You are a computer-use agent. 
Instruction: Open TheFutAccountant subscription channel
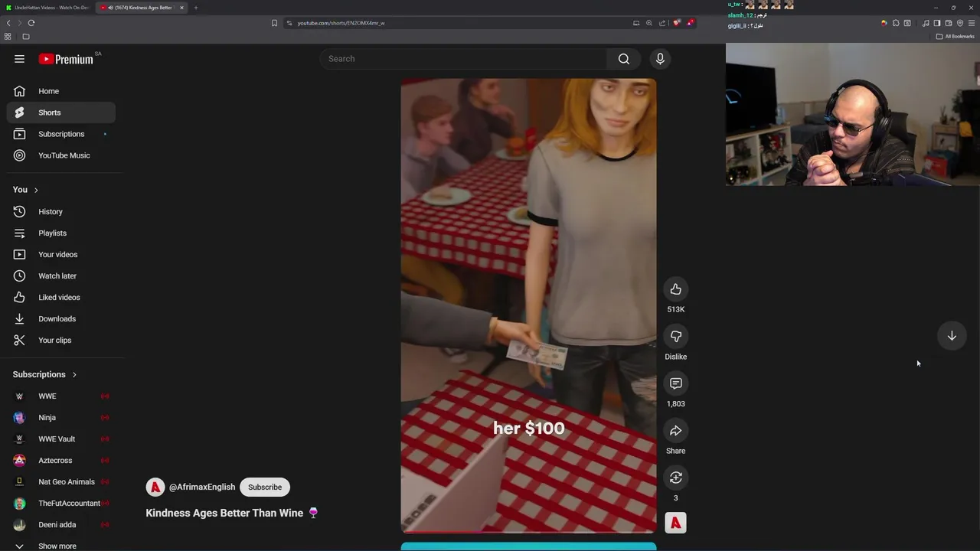coord(61,504)
